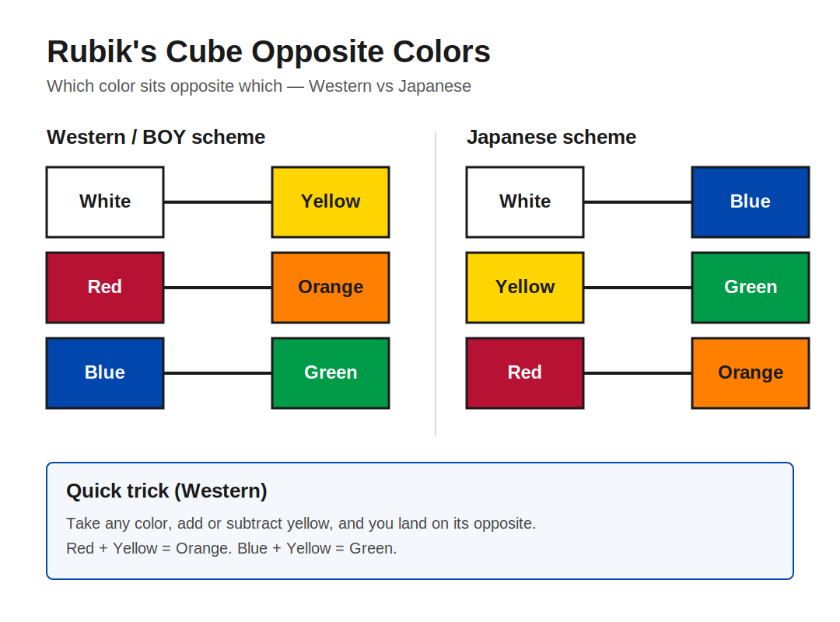Select the Blue box in Japanese scheme
This screenshot has width=840, height=622.
click(751, 202)
